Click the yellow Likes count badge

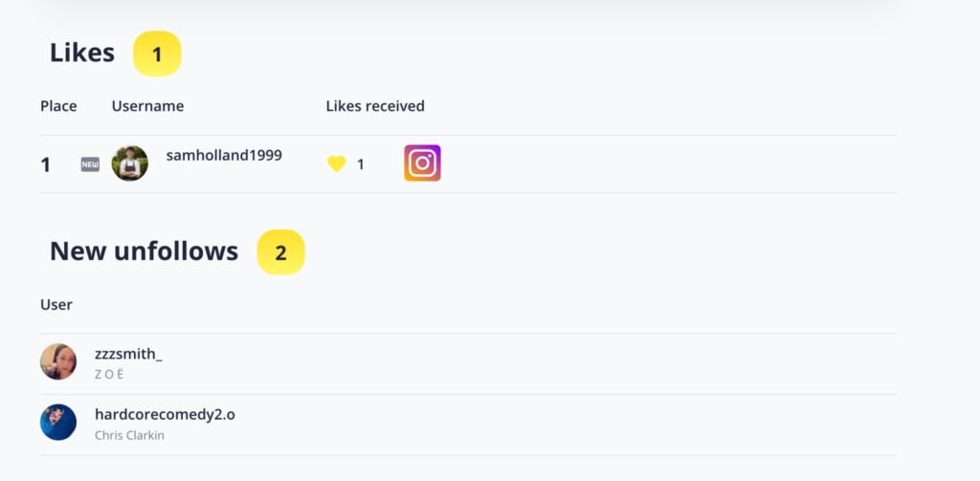pos(157,55)
